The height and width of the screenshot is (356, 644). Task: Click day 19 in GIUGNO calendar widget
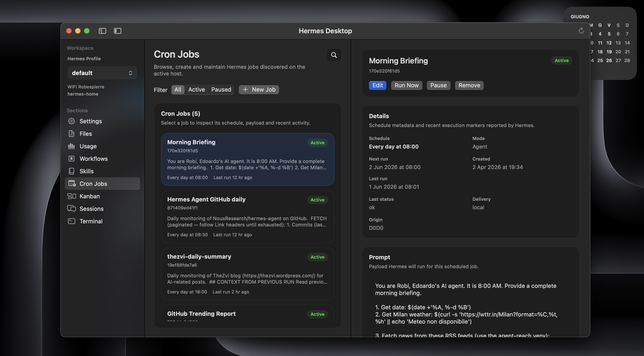609,52
